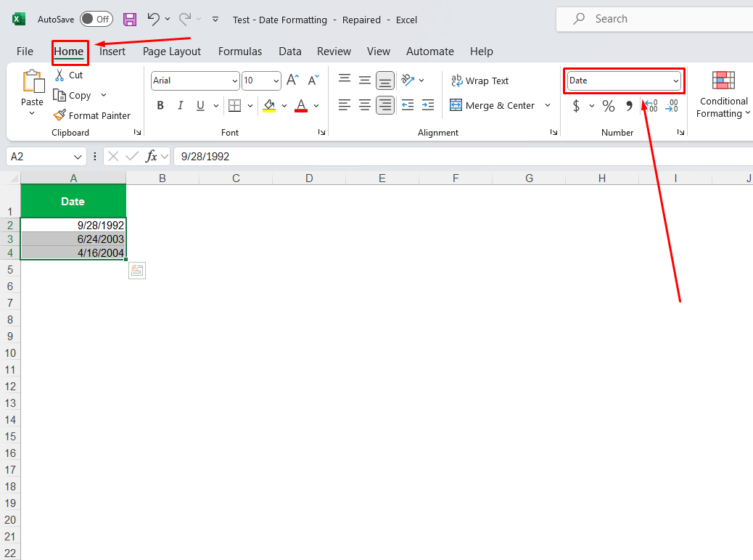Image resolution: width=753 pixels, height=560 pixels.
Task: Click Quick Analysis icon below selection
Action: tap(137, 271)
